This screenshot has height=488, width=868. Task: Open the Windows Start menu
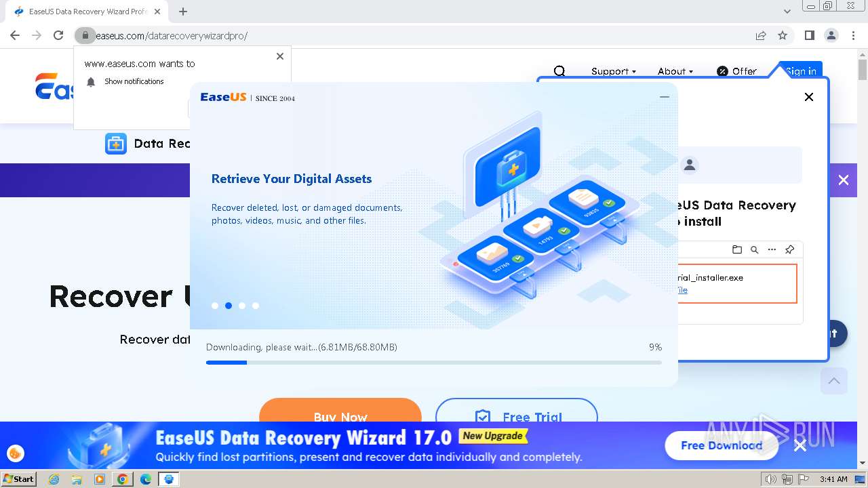click(x=18, y=479)
